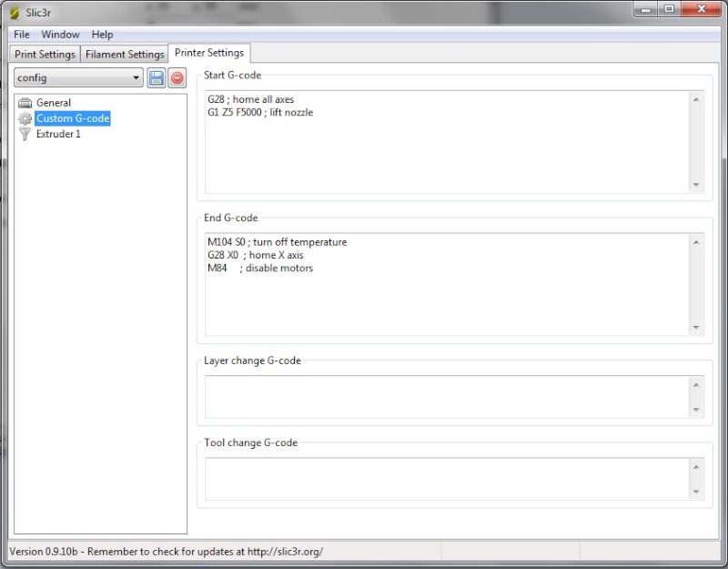Open the File menu
The width and height of the screenshot is (728, 569).
[x=21, y=35]
